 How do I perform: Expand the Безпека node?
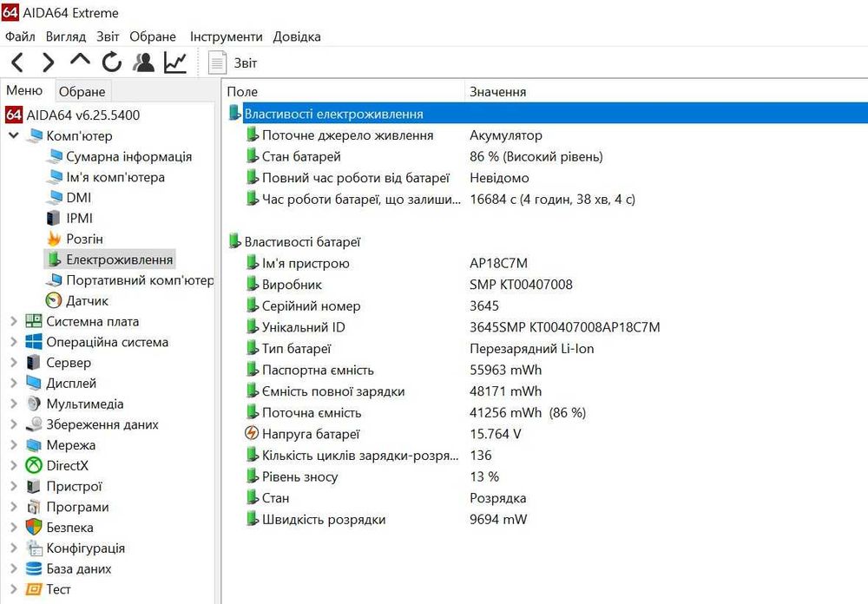[x=14, y=527]
